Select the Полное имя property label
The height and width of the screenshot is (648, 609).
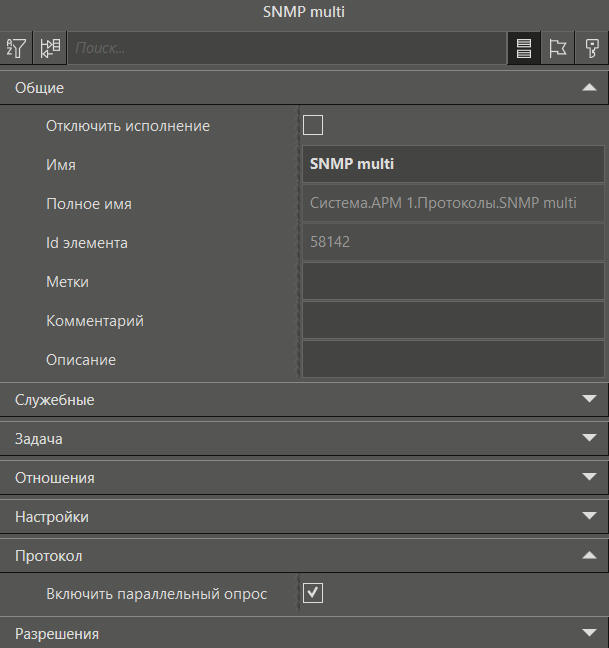pos(89,204)
